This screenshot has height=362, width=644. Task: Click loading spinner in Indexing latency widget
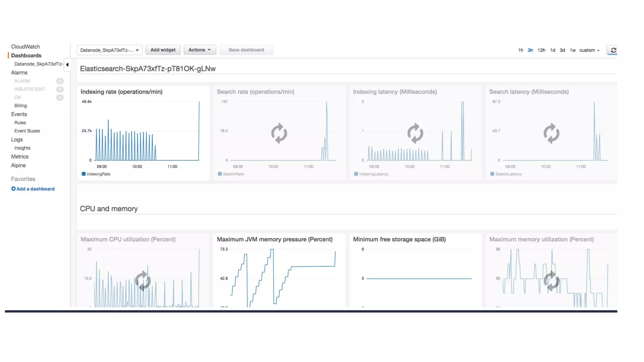pos(415,133)
